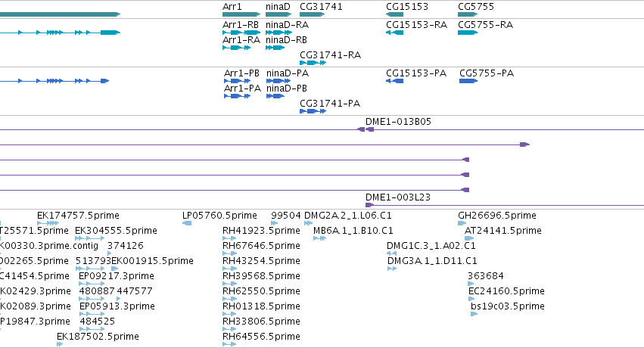Open the ninaD-RA transcript label
Viewport: 644px width, 348px height.
(x=287, y=25)
